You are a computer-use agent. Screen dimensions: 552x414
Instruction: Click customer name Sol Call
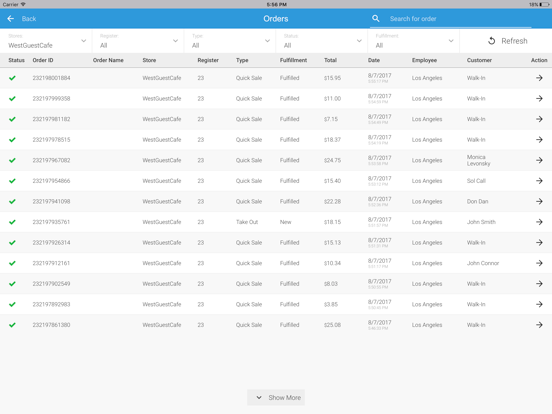click(x=476, y=181)
